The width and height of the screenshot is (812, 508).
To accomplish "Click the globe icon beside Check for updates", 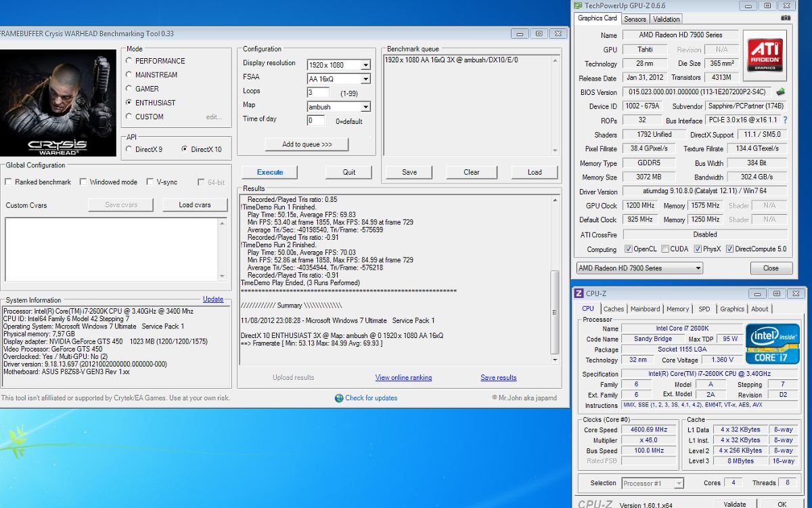I will pos(339,398).
